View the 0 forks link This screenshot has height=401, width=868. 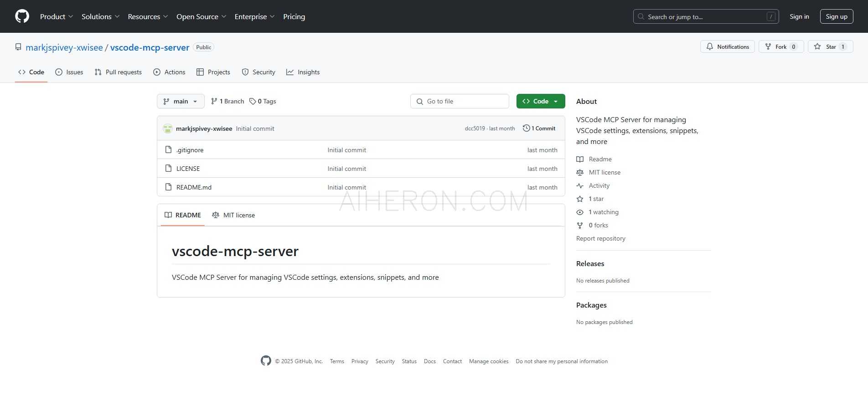592,225
